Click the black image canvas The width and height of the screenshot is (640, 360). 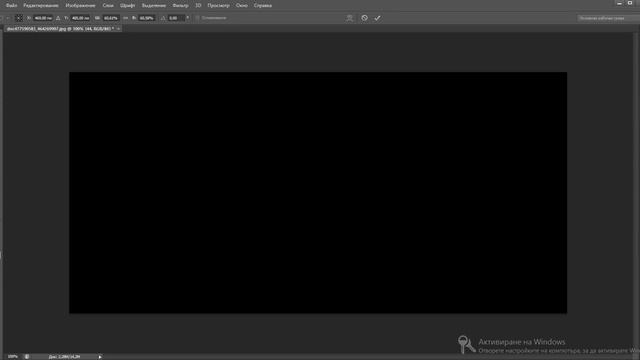tap(318, 193)
